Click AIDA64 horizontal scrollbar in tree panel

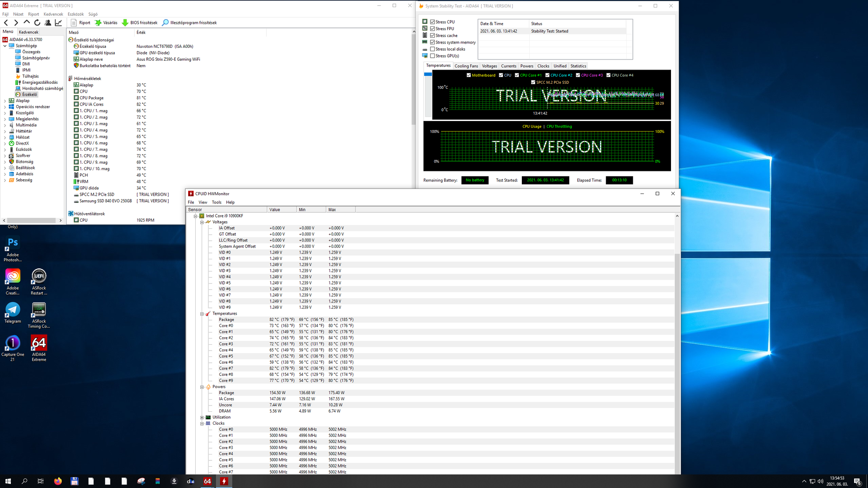click(32, 220)
